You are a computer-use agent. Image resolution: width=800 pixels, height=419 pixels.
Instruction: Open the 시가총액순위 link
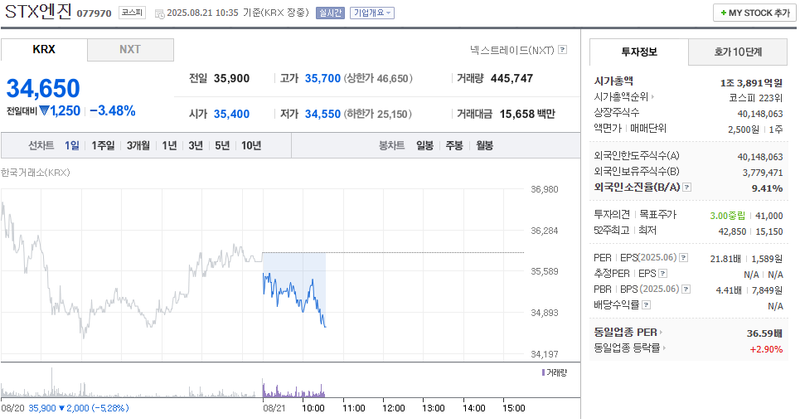point(623,96)
